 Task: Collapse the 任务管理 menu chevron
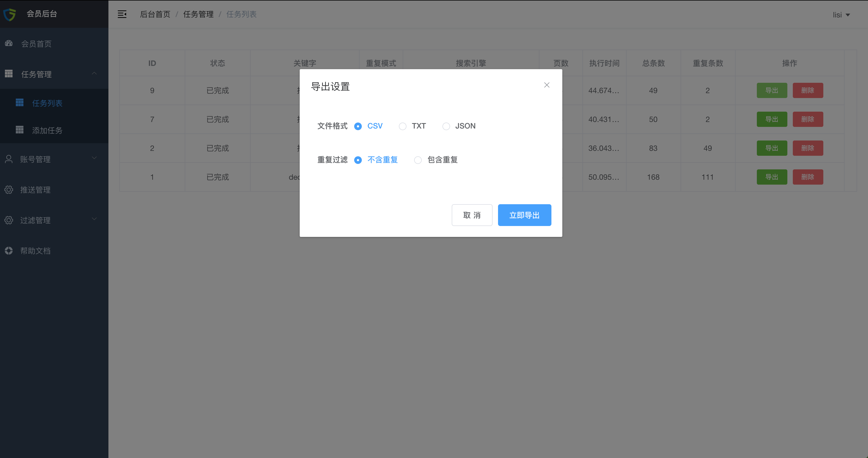(94, 74)
